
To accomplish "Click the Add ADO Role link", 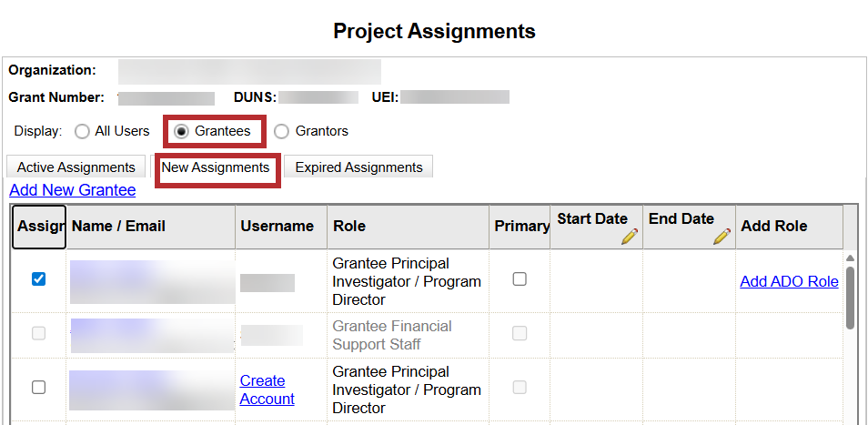I will (x=789, y=281).
